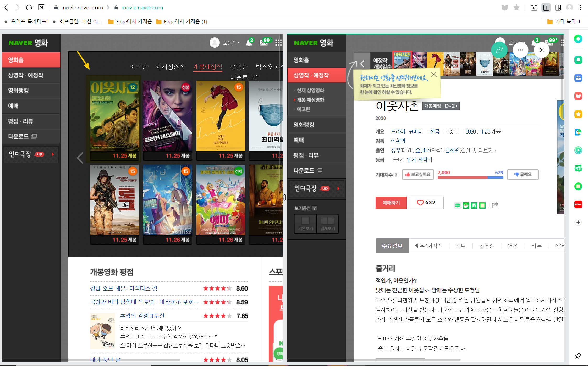Select the 넓게보기 wide view option
Screen dimensions: 588x378
tap(327, 224)
